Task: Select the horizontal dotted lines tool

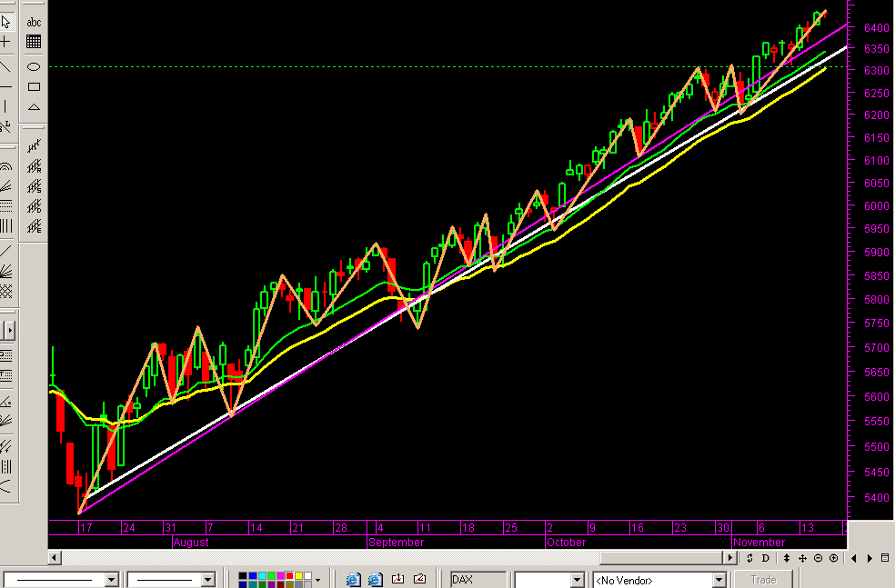Action: (5, 206)
